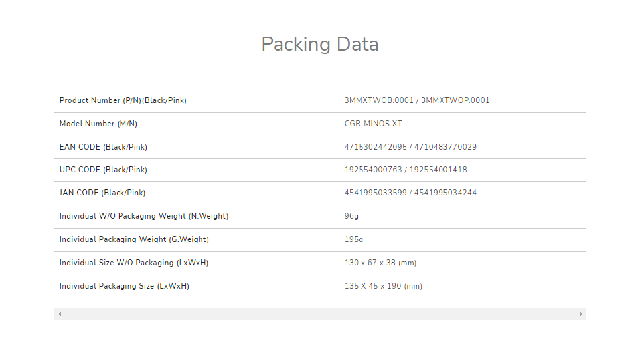Click the Packing Data heading
Image resolution: width=644 pixels, height=351 pixels.
tap(319, 44)
